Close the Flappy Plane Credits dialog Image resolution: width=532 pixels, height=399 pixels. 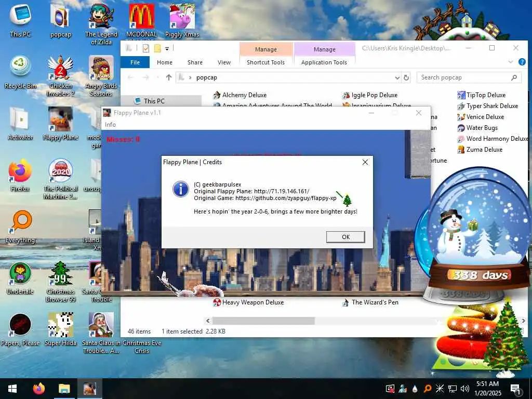coord(365,162)
